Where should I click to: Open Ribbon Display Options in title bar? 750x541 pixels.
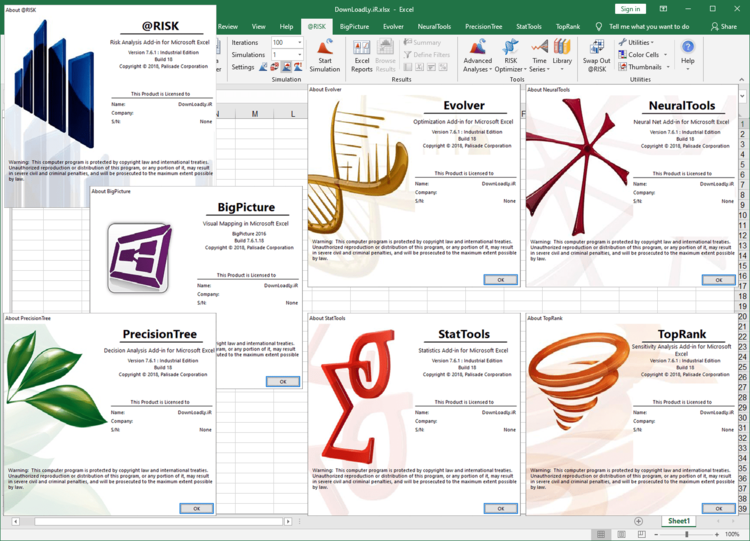663,9
